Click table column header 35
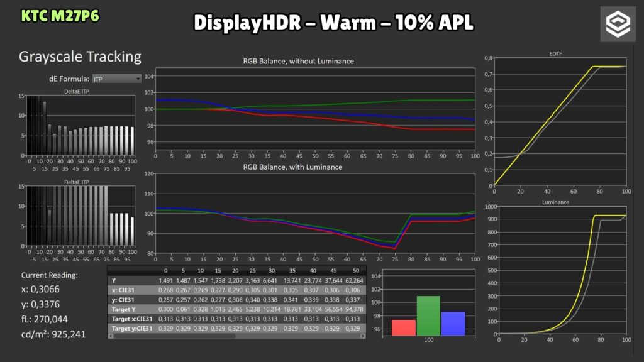The image size is (644, 362). pos(292,271)
